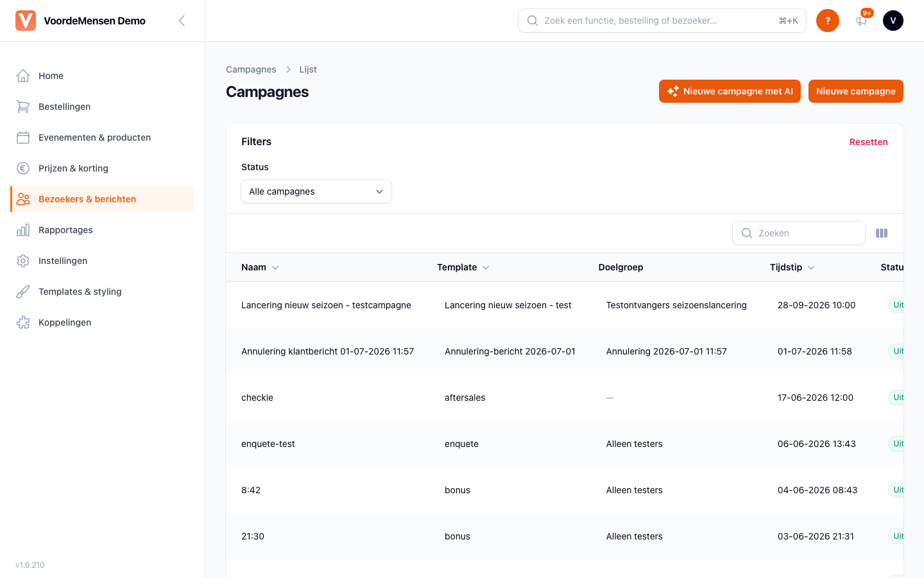Viewport: 924px width, 578px height.
Task: Click the VoordeMensen logo icon
Action: point(26,21)
